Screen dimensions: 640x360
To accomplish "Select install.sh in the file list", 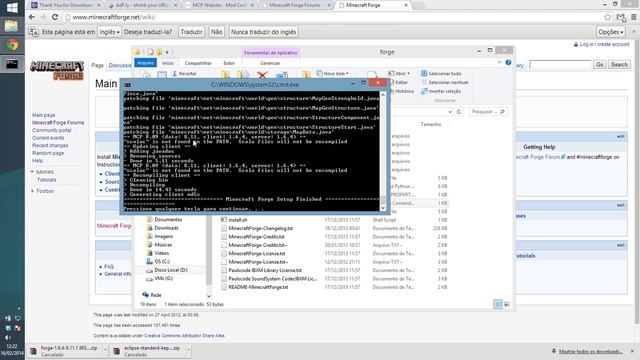I will (238, 220).
